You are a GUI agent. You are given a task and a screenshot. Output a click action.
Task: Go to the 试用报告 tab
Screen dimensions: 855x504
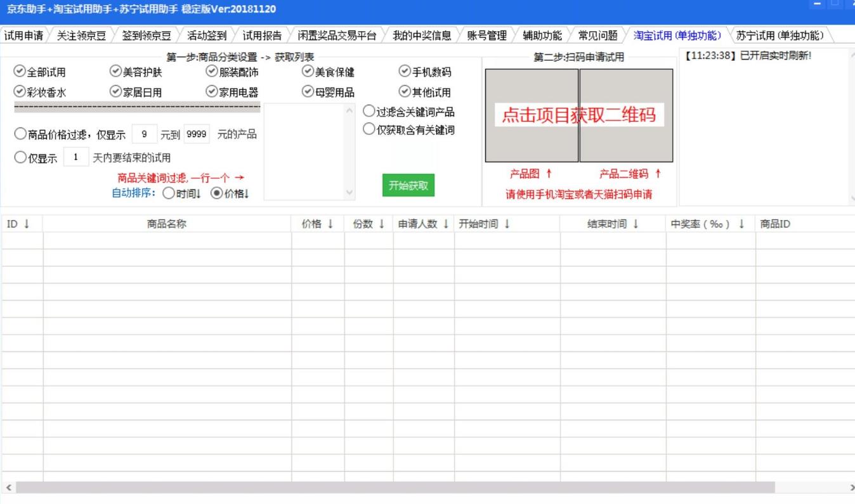pos(262,36)
